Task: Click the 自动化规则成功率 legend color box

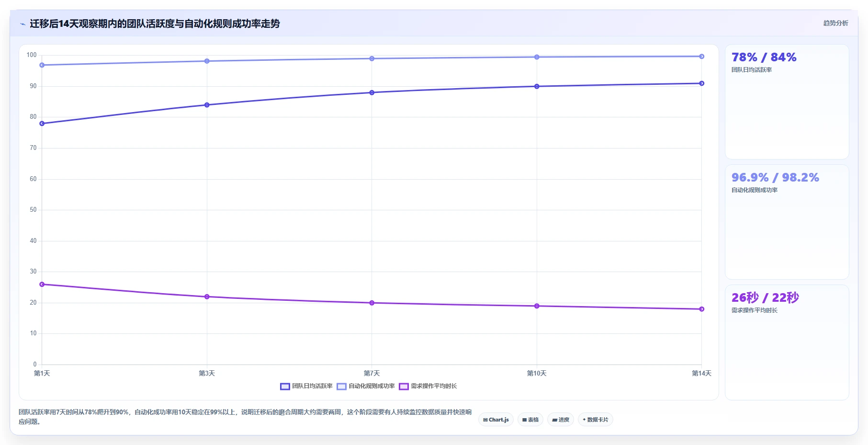Action: pos(341,387)
